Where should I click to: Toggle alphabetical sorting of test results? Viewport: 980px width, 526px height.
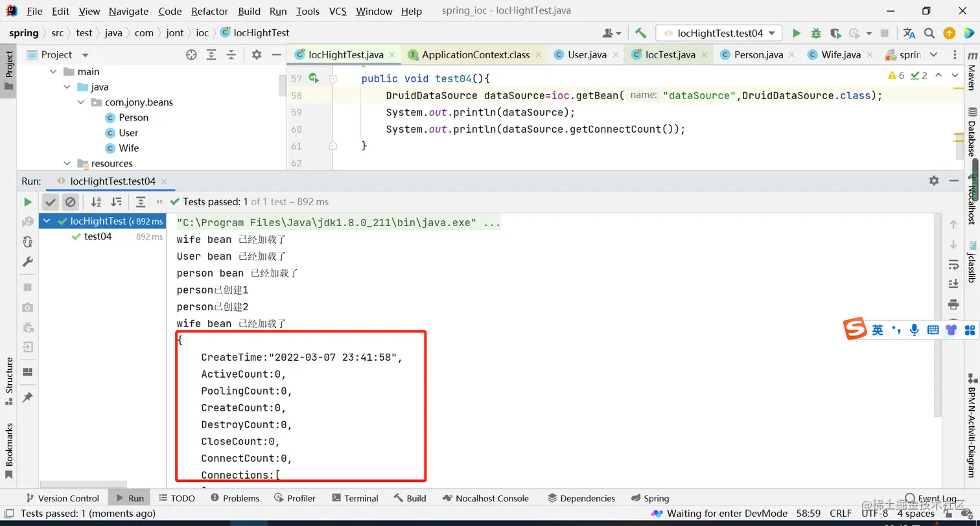tap(96, 202)
